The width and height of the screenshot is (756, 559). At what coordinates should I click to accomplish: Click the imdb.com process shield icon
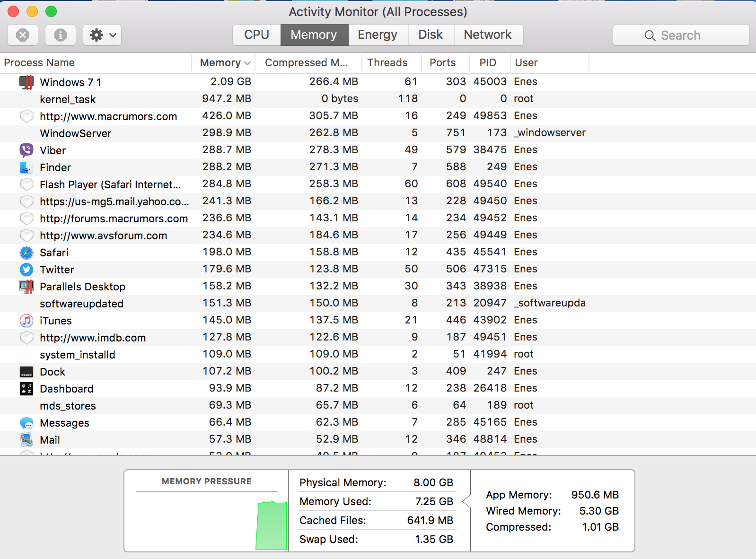coord(26,338)
